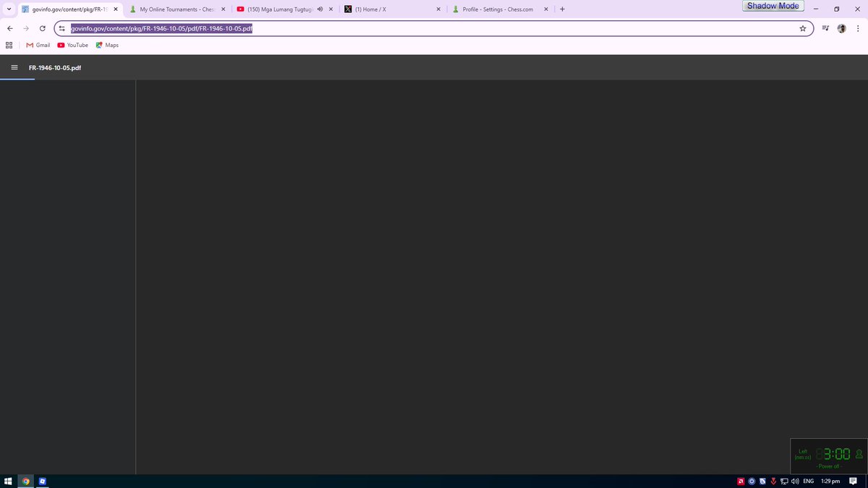Open the volume control in tray

tap(795, 481)
